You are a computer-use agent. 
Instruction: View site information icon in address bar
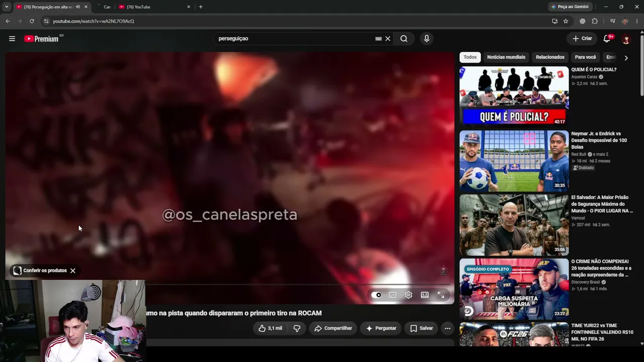pos(46,21)
